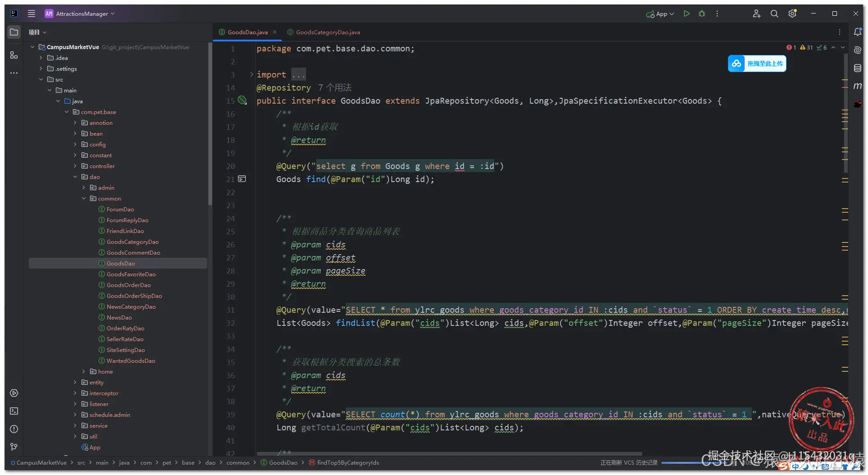Run the App configuration
868x475 pixels.
[x=687, y=14]
